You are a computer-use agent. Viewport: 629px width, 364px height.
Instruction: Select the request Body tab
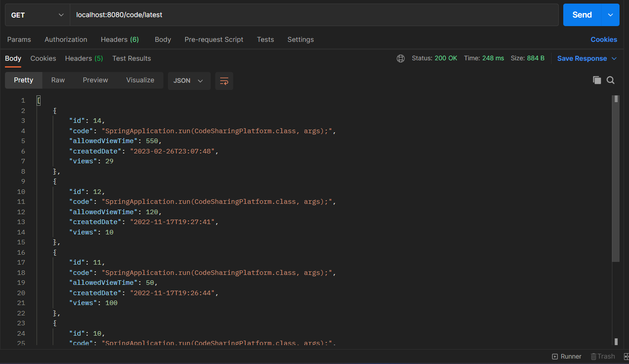(x=163, y=40)
